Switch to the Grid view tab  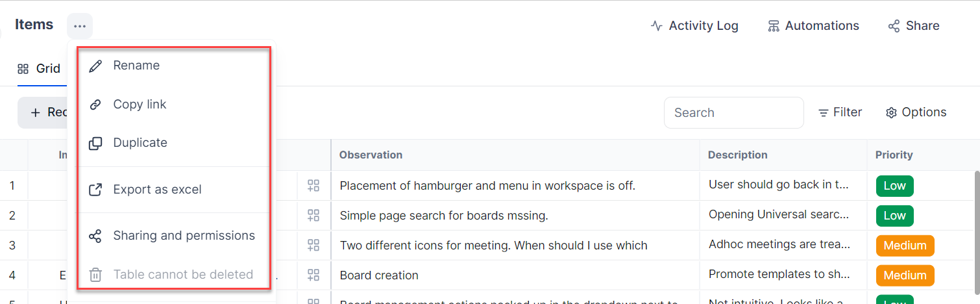(x=40, y=69)
